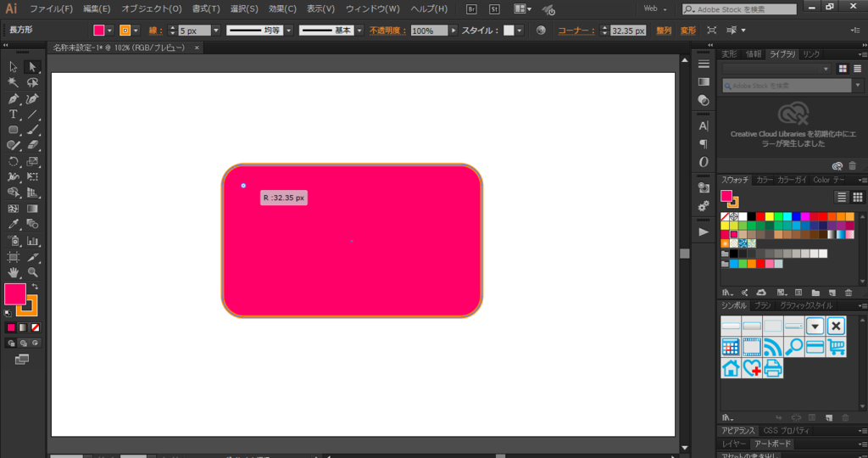Choose the cyan swatch in Swatches panel
868x458 pixels.
pyautogui.click(x=787, y=216)
